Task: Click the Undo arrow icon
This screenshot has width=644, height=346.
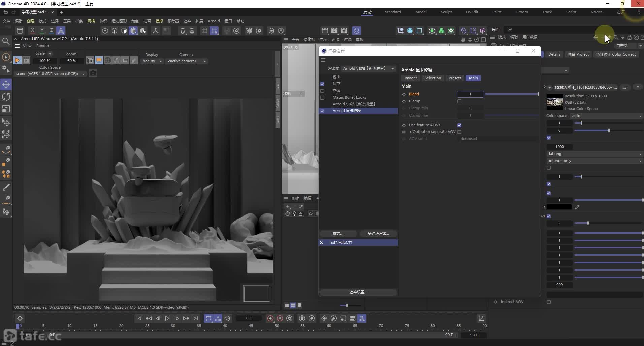Action: (x=6, y=12)
